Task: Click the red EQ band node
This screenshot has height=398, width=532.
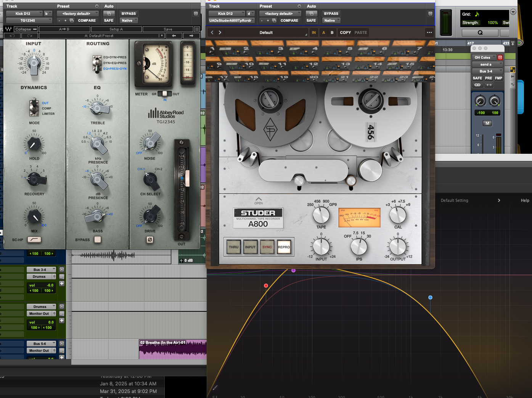Action: (x=266, y=285)
